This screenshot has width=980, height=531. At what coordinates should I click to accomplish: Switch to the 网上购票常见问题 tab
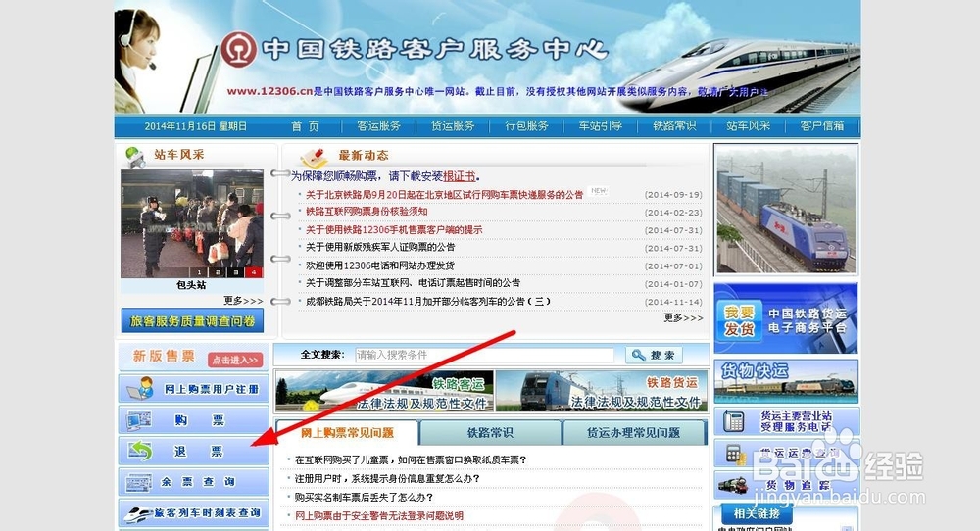(347, 432)
